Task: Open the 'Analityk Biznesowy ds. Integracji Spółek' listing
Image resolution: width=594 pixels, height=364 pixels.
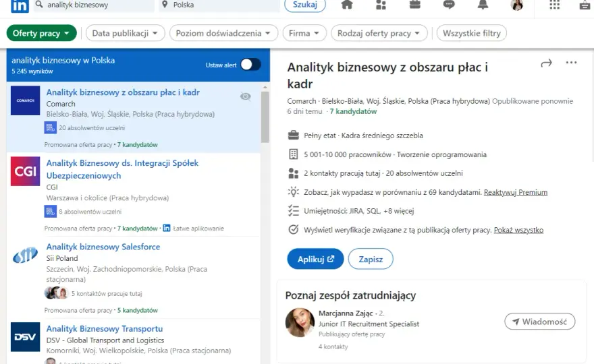Action: pyautogui.click(x=122, y=169)
